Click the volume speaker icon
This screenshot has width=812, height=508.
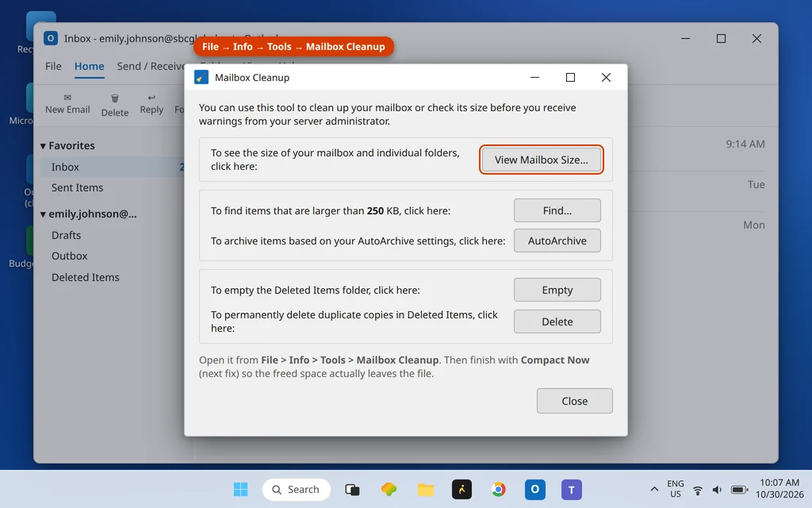click(717, 490)
